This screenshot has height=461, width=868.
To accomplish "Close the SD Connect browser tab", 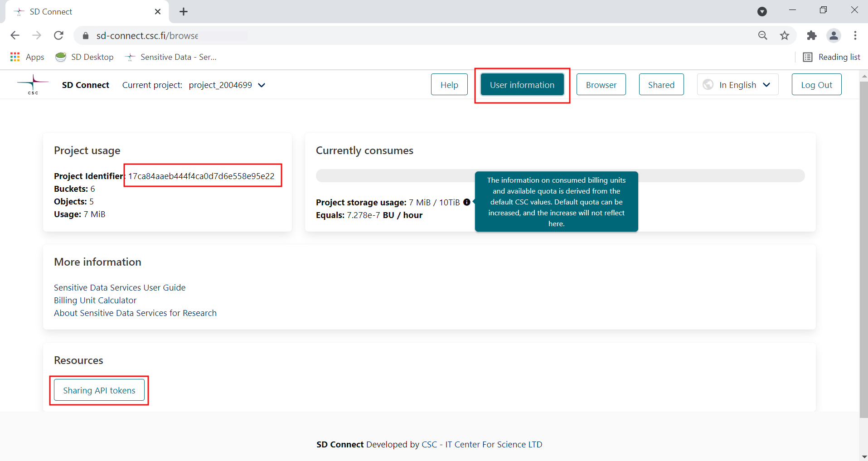I will pyautogui.click(x=158, y=11).
